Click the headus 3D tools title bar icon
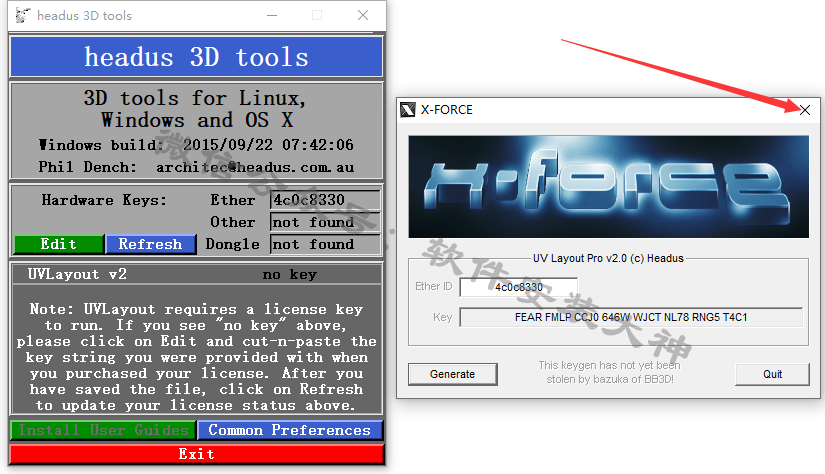 (x=23, y=15)
